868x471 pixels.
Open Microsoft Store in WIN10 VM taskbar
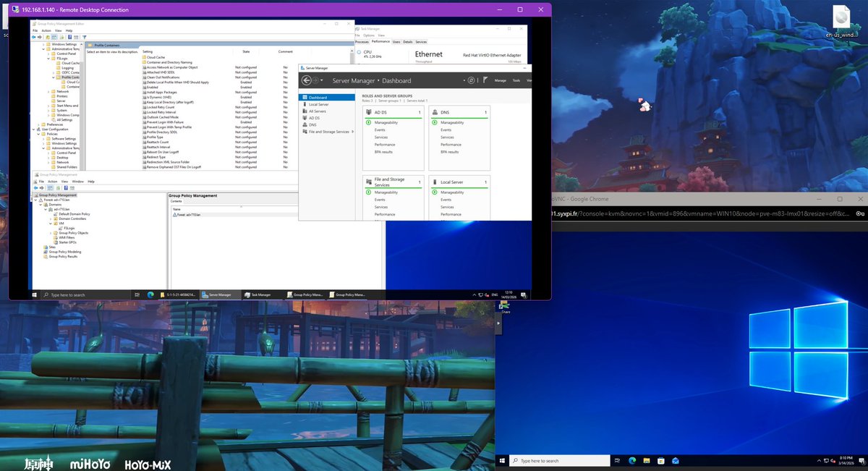661,460
